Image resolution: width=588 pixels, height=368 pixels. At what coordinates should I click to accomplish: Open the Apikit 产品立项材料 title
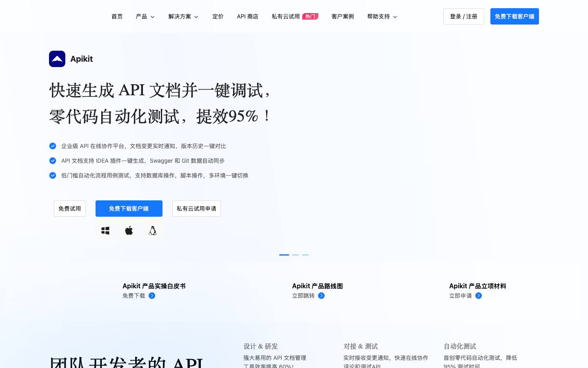tap(477, 286)
